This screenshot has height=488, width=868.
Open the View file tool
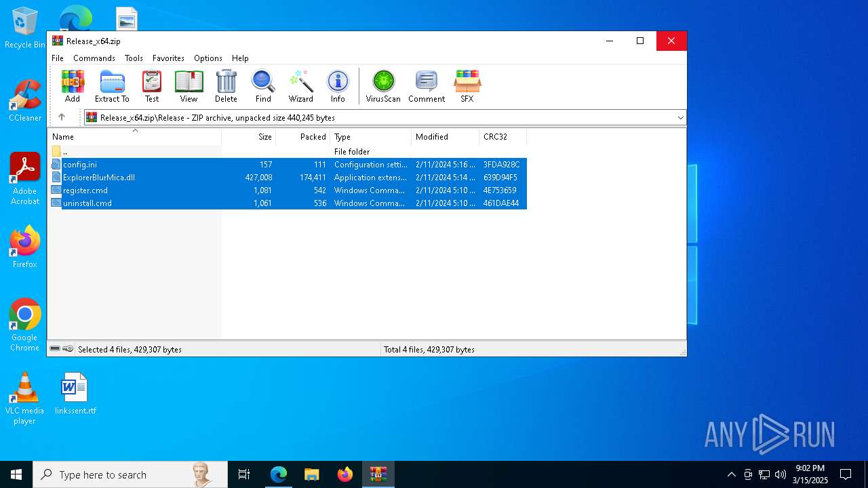[189, 86]
